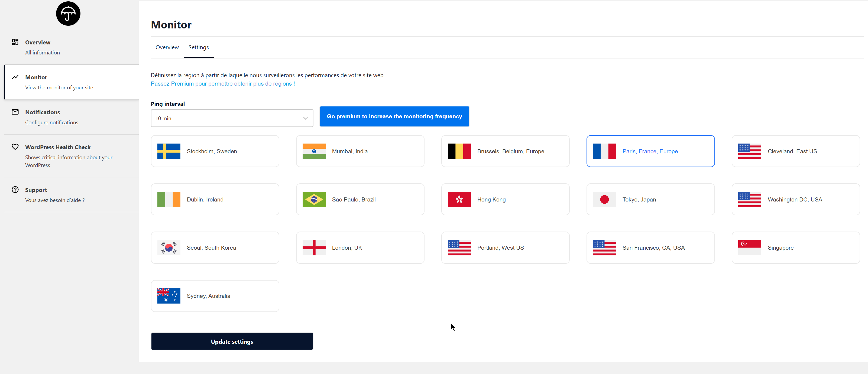Pick Portland, West US region
Screen dimensions: 868x374
coord(506,248)
